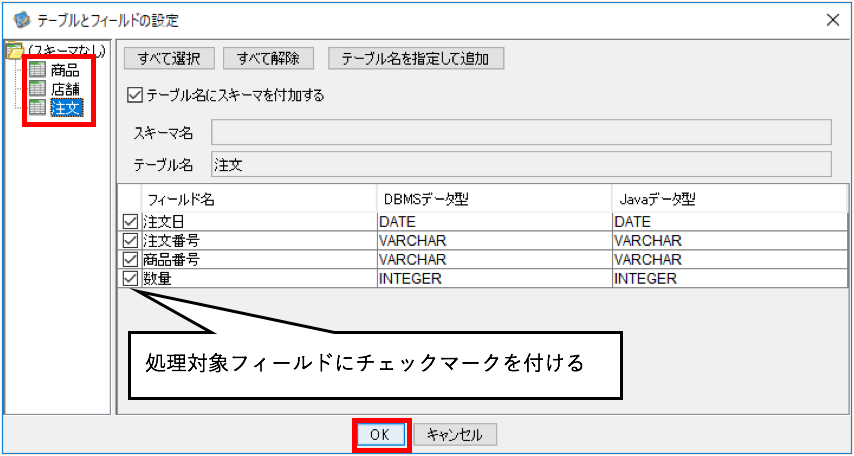The image size is (854, 456).
Task: Click the キャンセル button
Action: (x=454, y=434)
